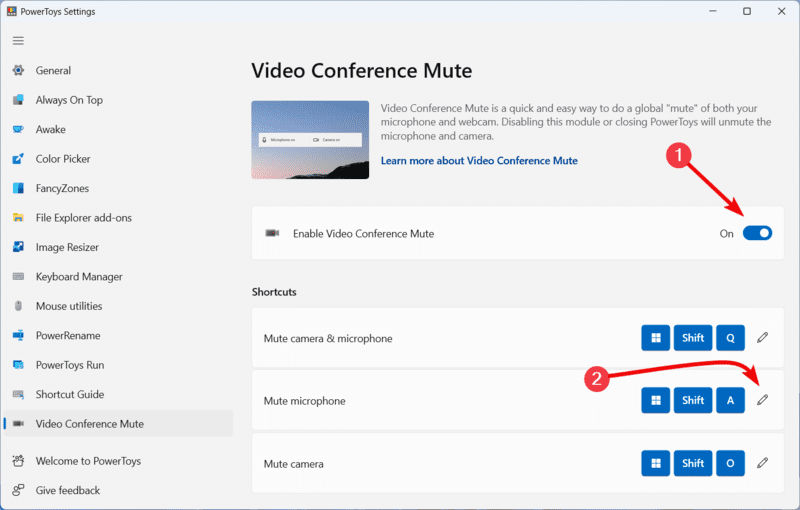Click the Awake coffee cup icon

(x=18, y=130)
